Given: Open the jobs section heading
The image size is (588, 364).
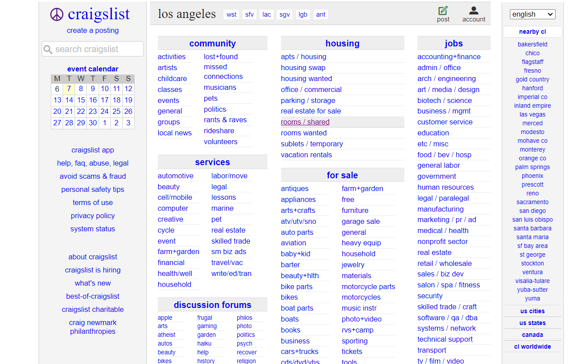Looking at the screenshot, I should click(x=454, y=43).
